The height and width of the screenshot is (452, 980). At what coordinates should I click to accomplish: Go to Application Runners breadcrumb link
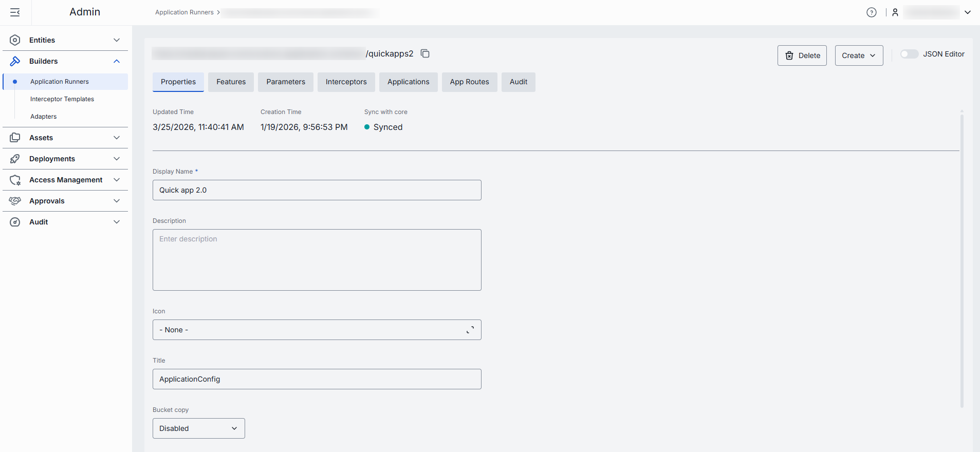[x=184, y=12]
